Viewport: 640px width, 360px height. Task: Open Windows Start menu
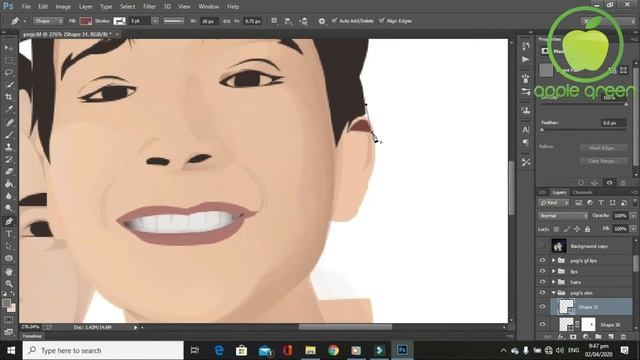tap(11, 350)
